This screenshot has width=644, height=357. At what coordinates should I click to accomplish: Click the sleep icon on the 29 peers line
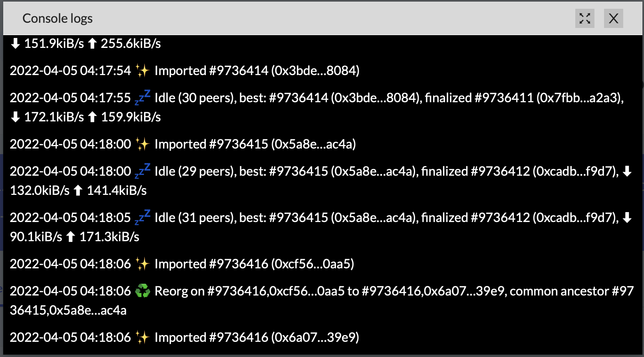point(142,171)
